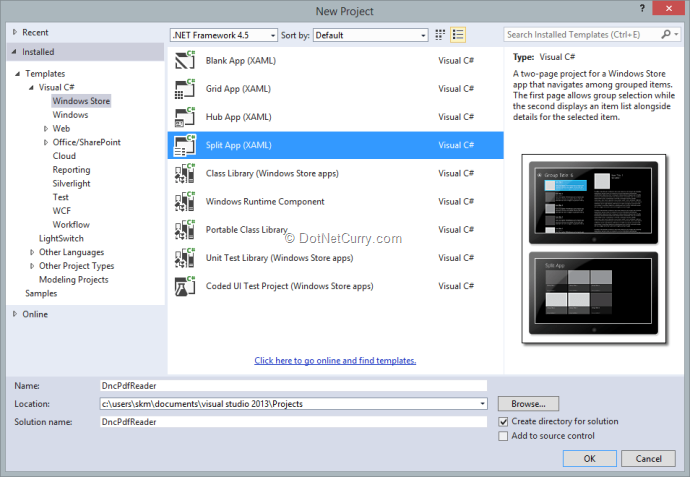Select the Windows category

point(70,115)
